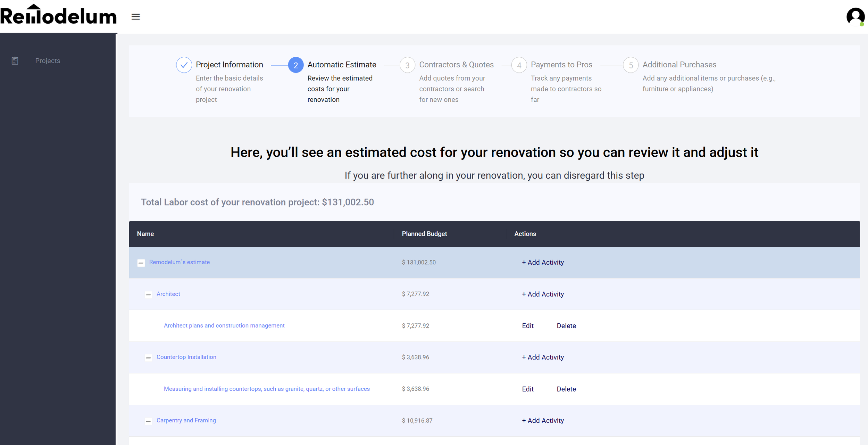Click the step 5 circle for Additional Purchases
Viewport: 868px width, 445px height.
point(631,65)
